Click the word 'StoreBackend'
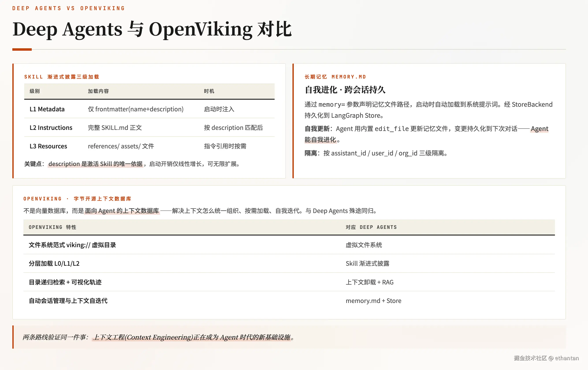588x370 pixels. click(x=532, y=105)
